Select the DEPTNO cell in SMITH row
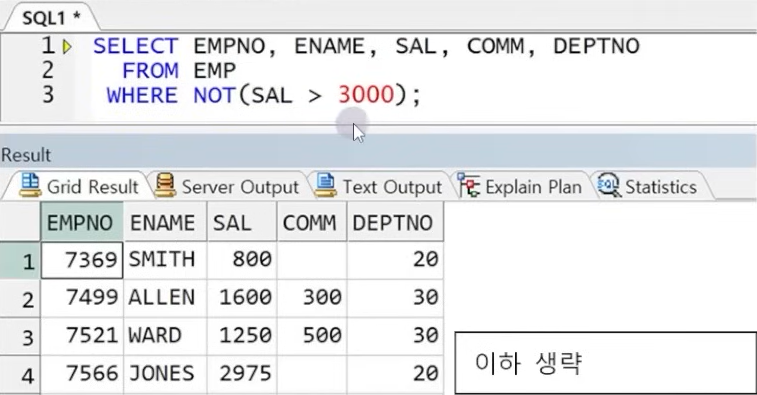This screenshot has height=395, width=757. point(395,260)
